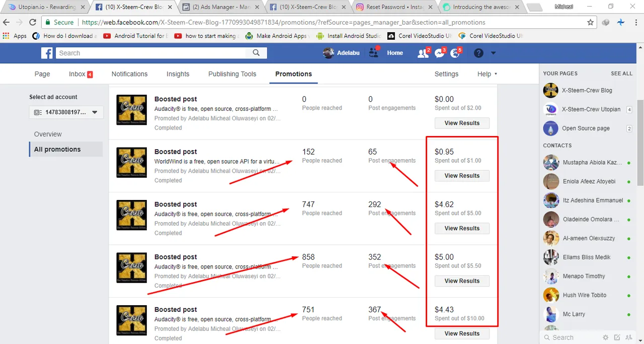Switch to the Page tab

coord(42,74)
